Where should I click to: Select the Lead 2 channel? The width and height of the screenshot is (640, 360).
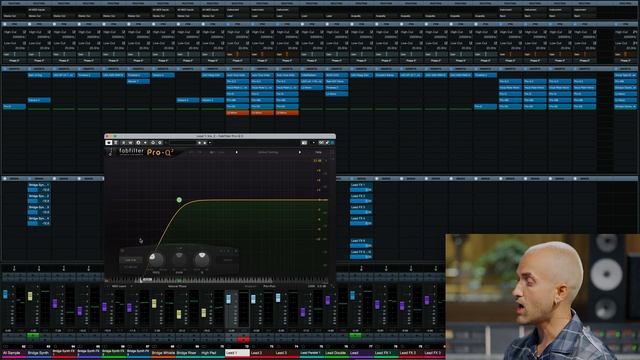262,353
